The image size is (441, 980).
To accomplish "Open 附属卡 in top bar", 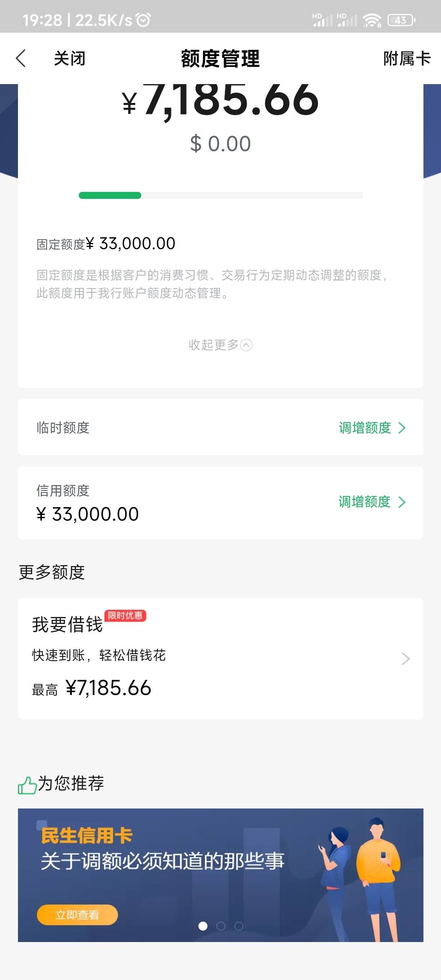I will (x=407, y=58).
